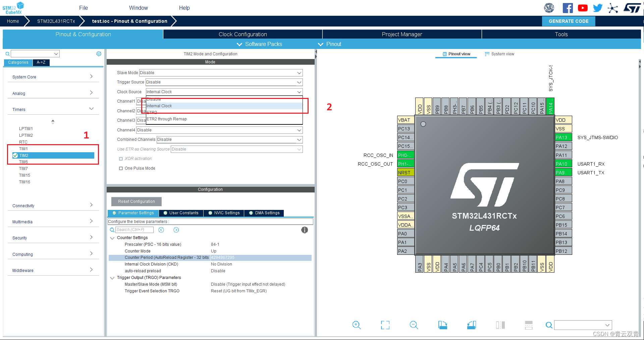Switch to Clock Configuration tab

tap(243, 34)
